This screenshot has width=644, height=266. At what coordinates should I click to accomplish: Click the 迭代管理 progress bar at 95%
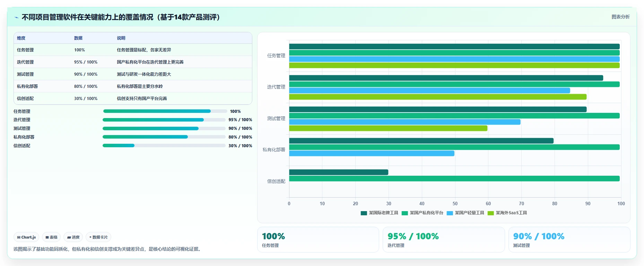tap(164, 120)
